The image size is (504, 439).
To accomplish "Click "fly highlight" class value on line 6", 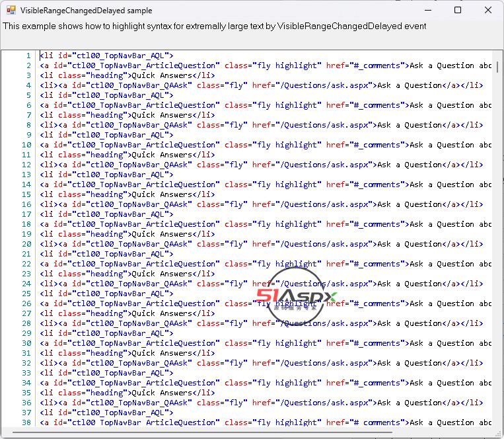I will pos(287,105).
